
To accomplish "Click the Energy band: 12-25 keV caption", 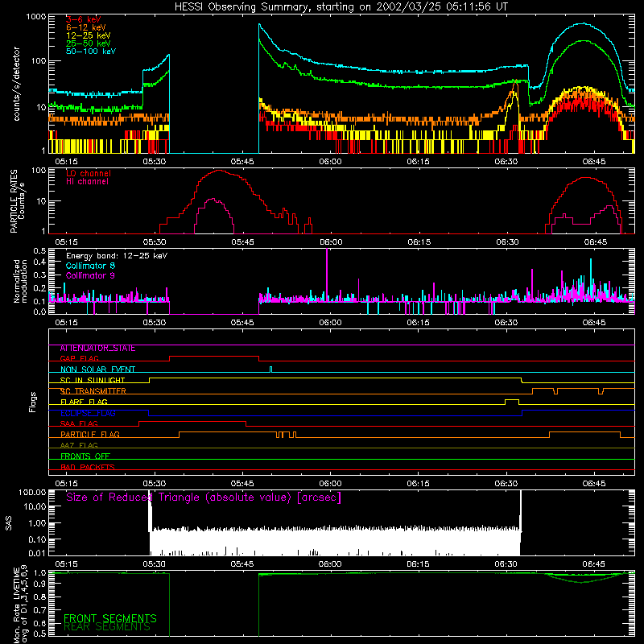I will pos(117,256).
